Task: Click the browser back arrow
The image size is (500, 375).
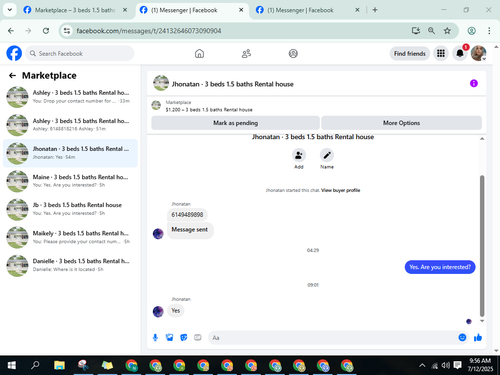Action: [x=11, y=31]
